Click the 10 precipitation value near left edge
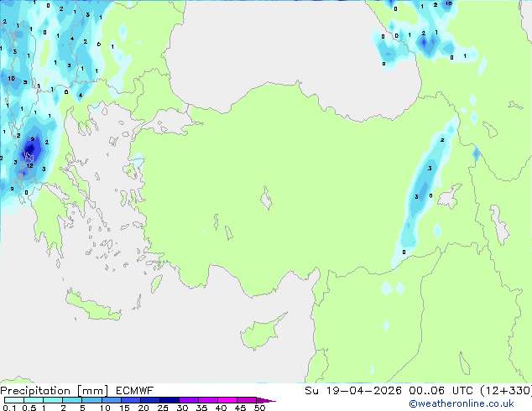532x411 pixels. (12, 78)
